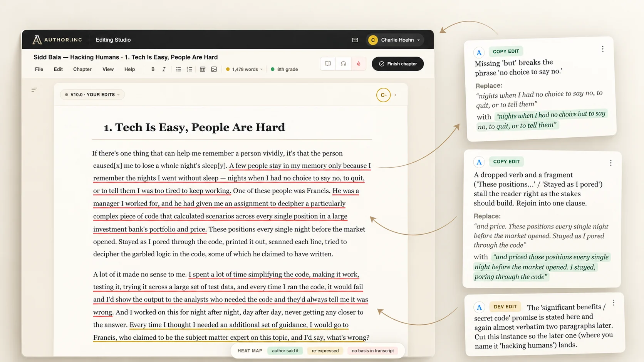Open the mail inbox icon
The height and width of the screenshot is (362, 644).
tap(355, 40)
